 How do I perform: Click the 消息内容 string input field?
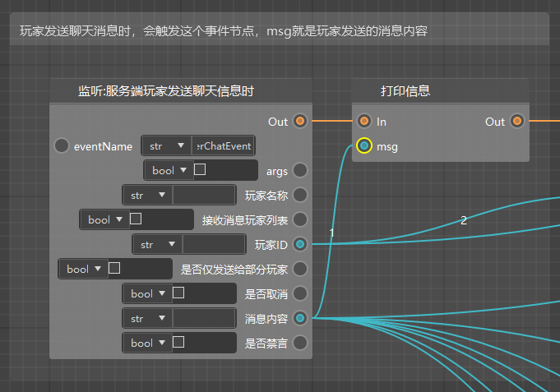point(204,319)
